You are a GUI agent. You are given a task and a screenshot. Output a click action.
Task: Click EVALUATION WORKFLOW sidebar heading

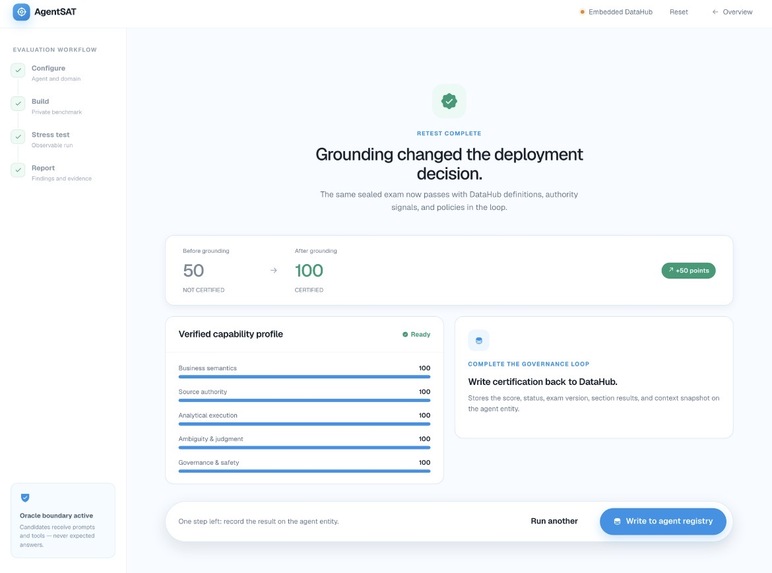[55, 50]
